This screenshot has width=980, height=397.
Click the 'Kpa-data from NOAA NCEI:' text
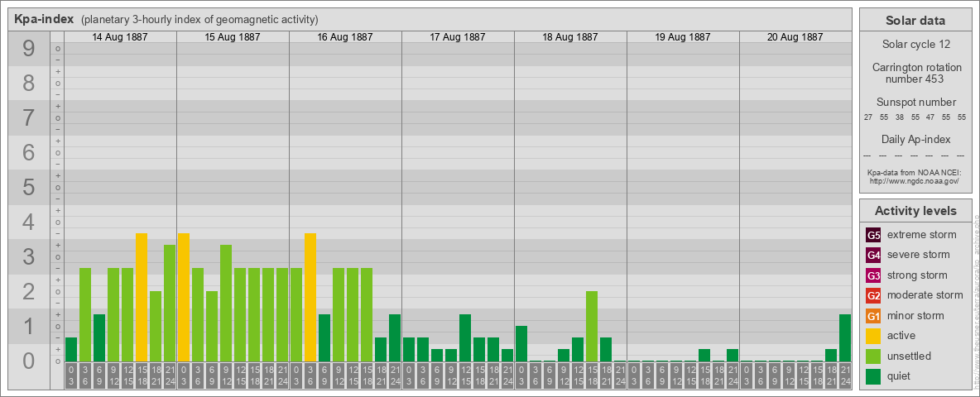tap(915, 172)
